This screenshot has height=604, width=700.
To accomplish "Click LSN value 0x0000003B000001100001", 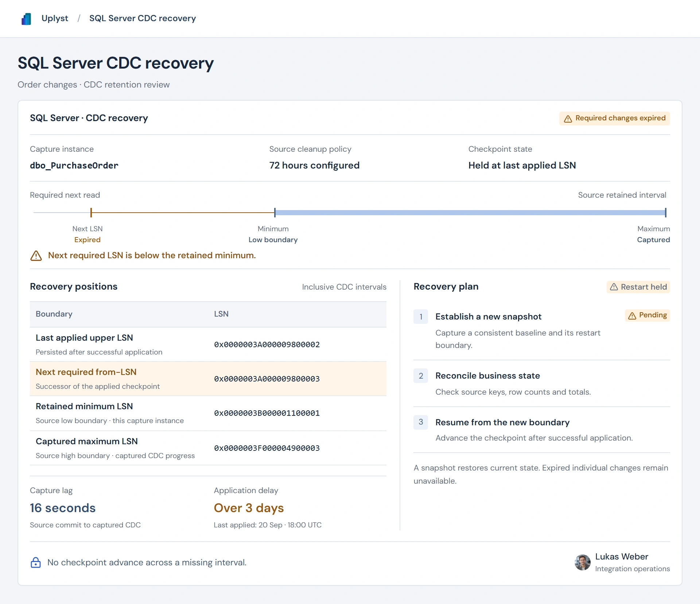I will [267, 413].
